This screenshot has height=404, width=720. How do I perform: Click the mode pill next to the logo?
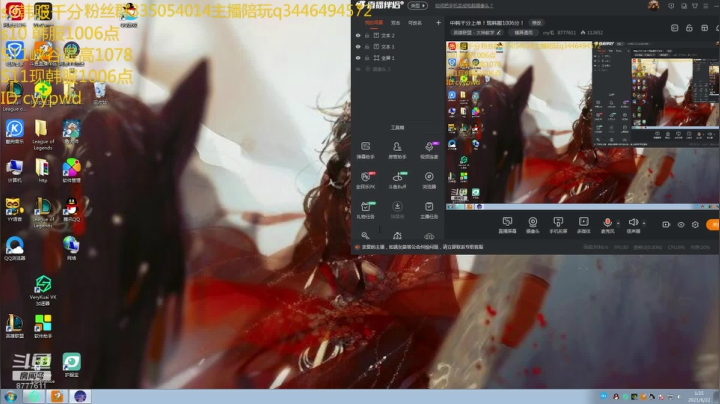pos(417,6)
